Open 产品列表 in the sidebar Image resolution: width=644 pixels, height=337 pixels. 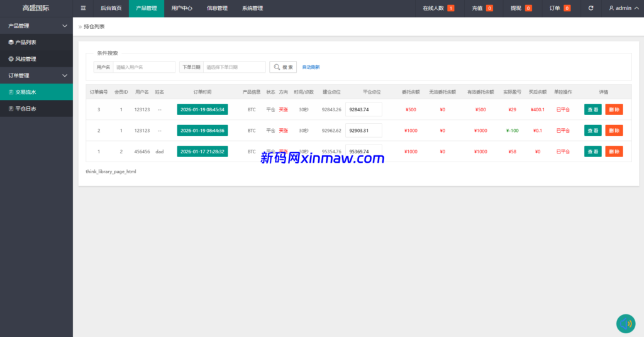click(36, 42)
